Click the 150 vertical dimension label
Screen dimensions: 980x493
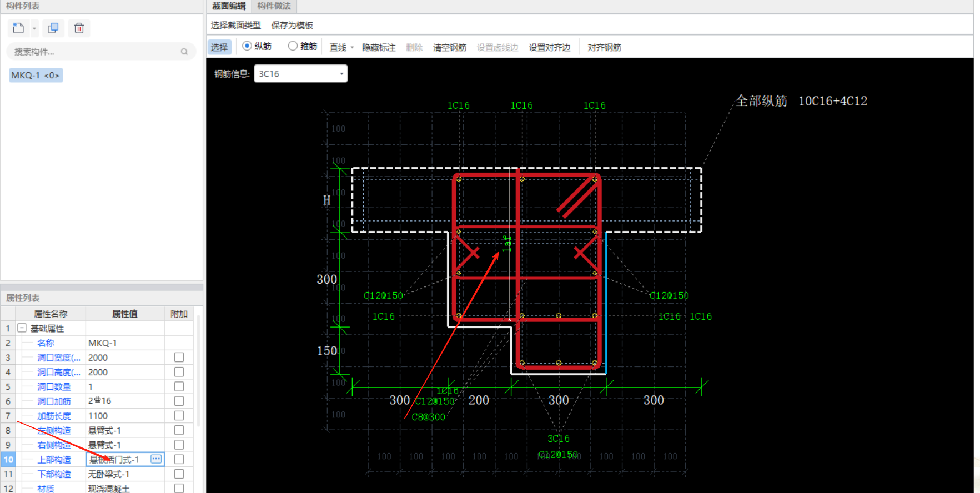point(327,351)
